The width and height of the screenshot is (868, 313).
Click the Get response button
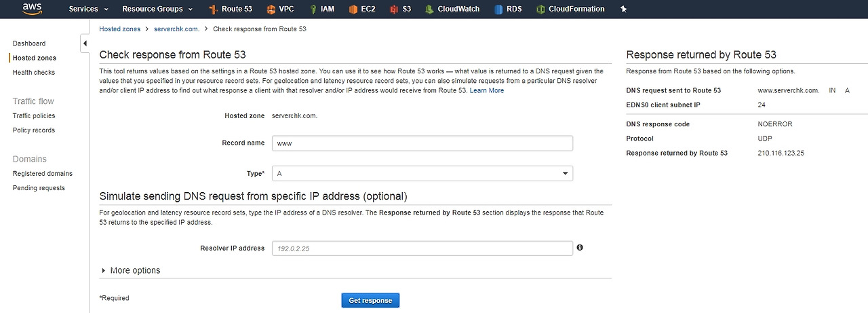pos(370,300)
